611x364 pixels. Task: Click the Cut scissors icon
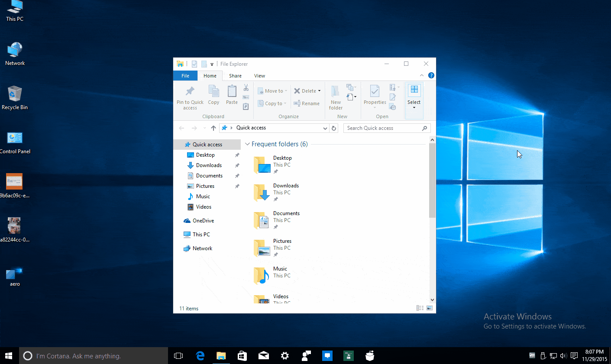click(x=246, y=88)
